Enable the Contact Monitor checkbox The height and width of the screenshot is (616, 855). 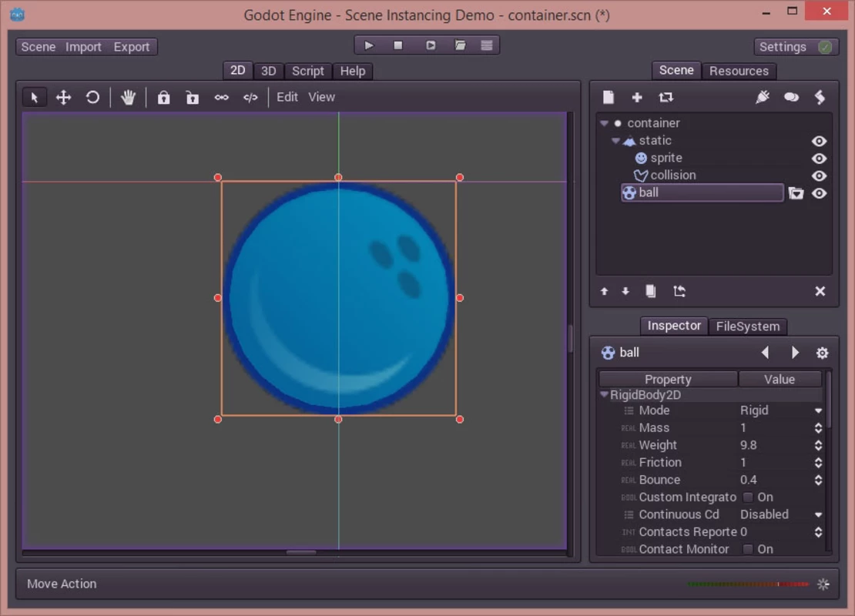(748, 549)
